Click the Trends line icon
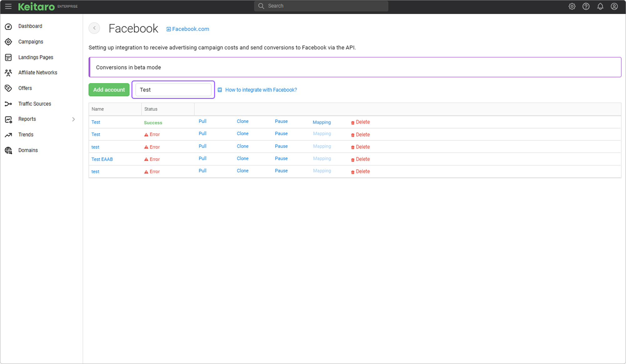626x364 pixels. 8,135
